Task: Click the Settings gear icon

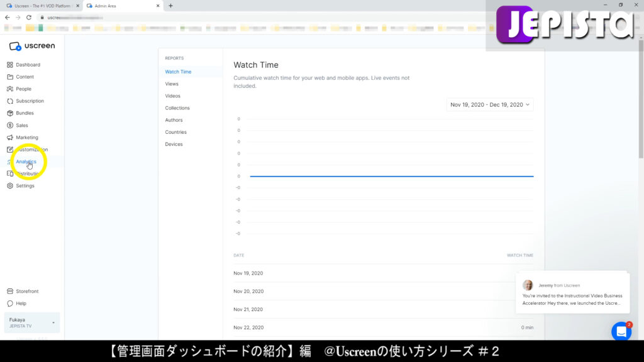Action: [x=10, y=186]
